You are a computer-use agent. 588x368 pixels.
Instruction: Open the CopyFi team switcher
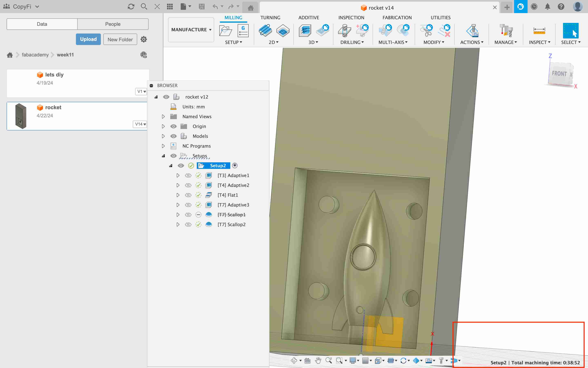(21, 7)
